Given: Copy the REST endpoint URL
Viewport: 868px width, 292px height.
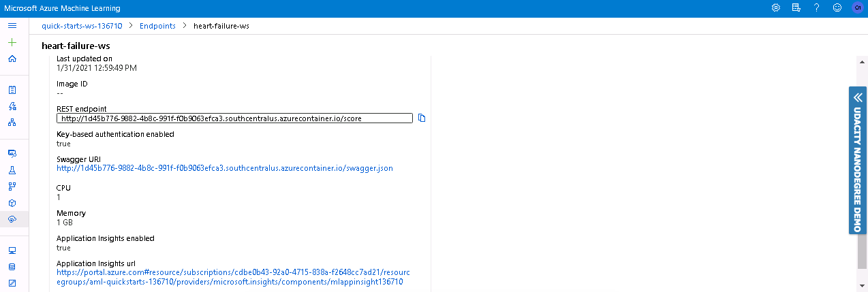Looking at the screenshot, I should [x=422, y=118].
